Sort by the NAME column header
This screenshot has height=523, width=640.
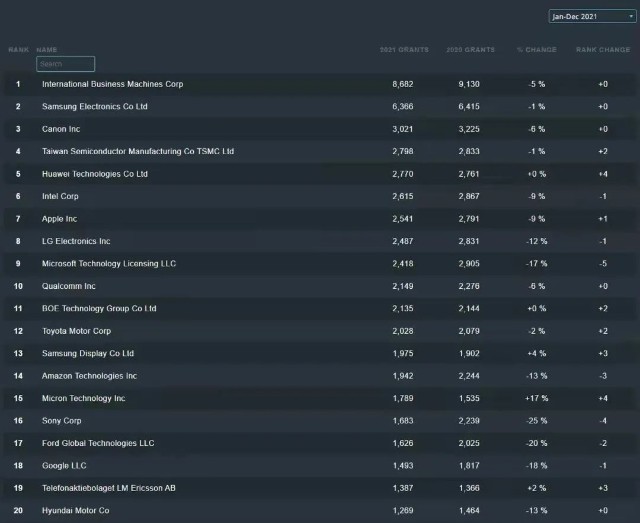coord(47,49)
